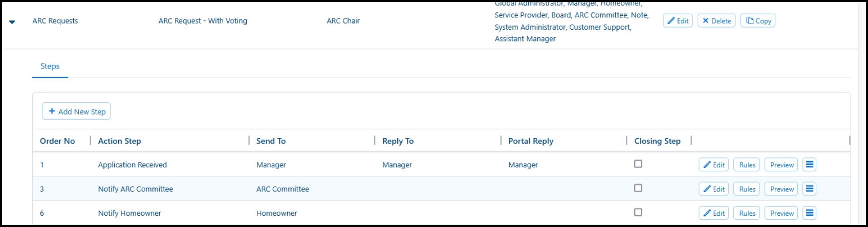Edit the Notify ARC Committee step

(x=713, y=189)
